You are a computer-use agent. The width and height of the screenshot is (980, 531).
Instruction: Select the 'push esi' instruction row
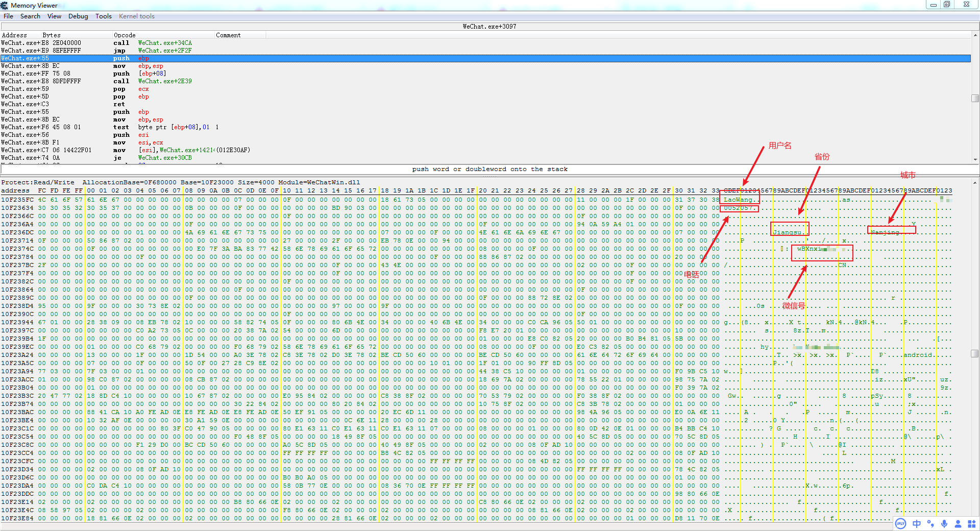click(x=485, y=135)
